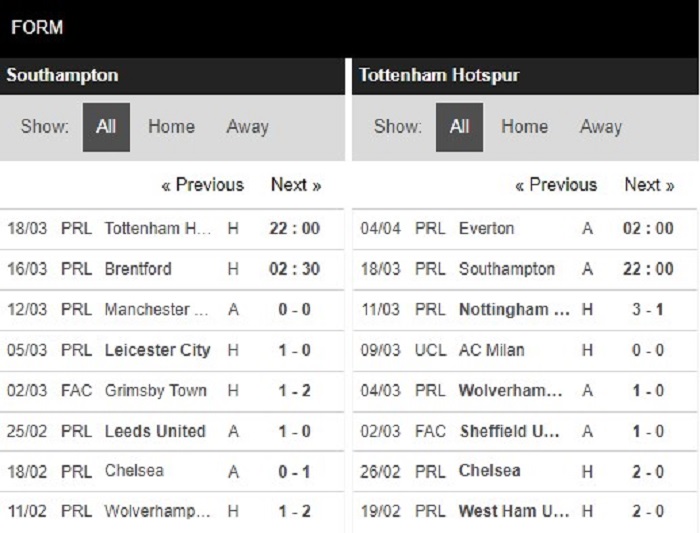The width and height of the screenshot is (700, 533).
Task: Go to Previous Southampton fixtures
Action: point(203,185)
